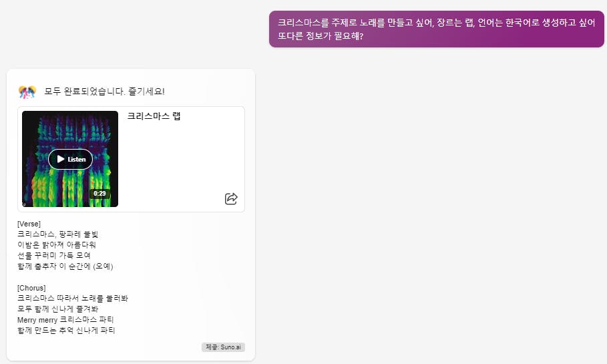The image size is (607, 364).
Task: Select the purple user message bubble
Action: (x=436, y=29)
